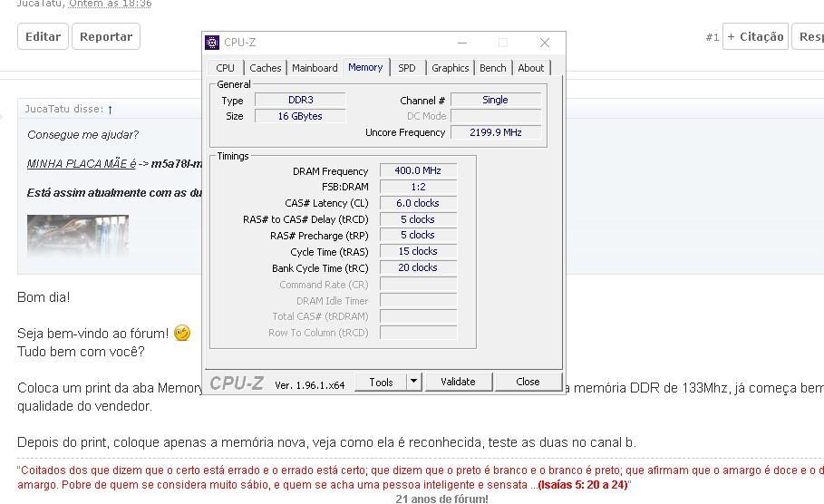
Task: Click the 'Isaías 5: 20 a 24' signature text
Action: (583, 485)
